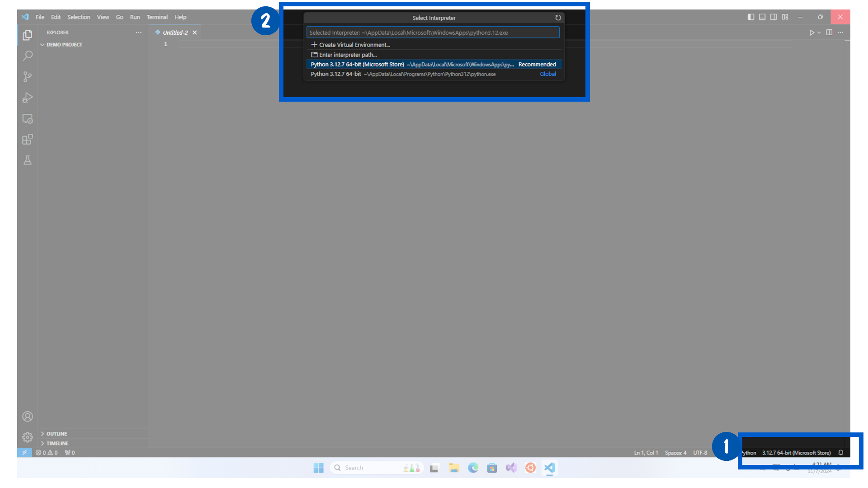Open the Source Control view
The image size is (868, 488).
pyautogui.click(x=28, y=76)
